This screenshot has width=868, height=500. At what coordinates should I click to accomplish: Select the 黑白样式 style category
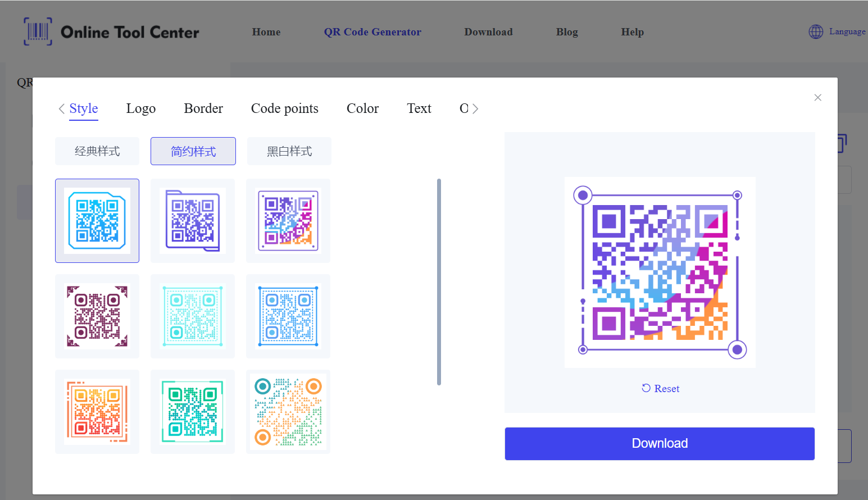pyautogui.click(x=289, y=151)
